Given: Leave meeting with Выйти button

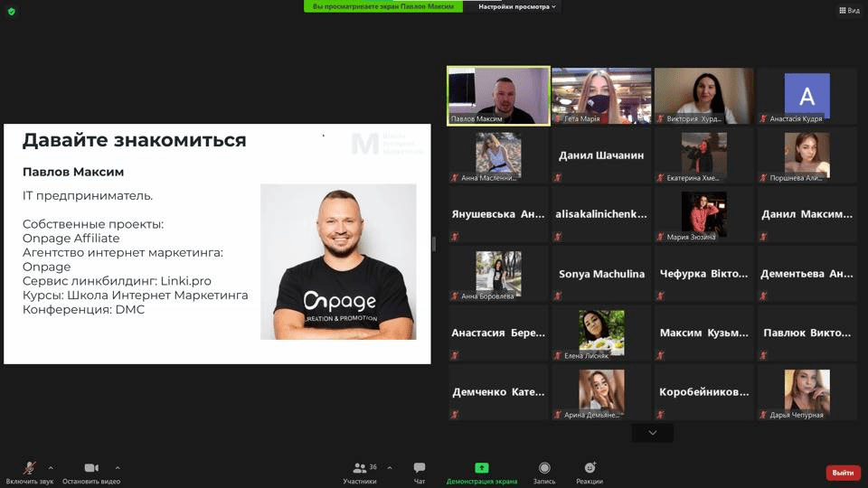Looking at the screenshot, I should point(843,473).
